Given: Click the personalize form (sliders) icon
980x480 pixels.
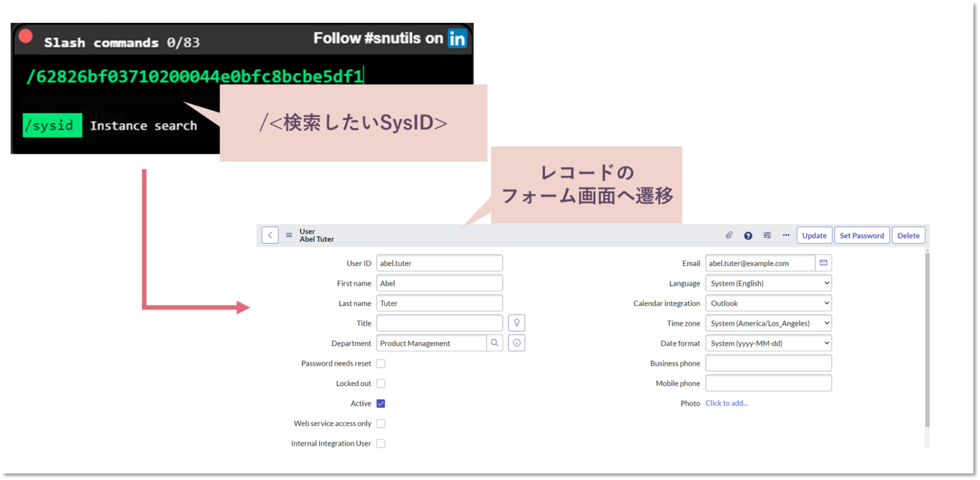Looking at the screenshot, I should coord(767,235).
